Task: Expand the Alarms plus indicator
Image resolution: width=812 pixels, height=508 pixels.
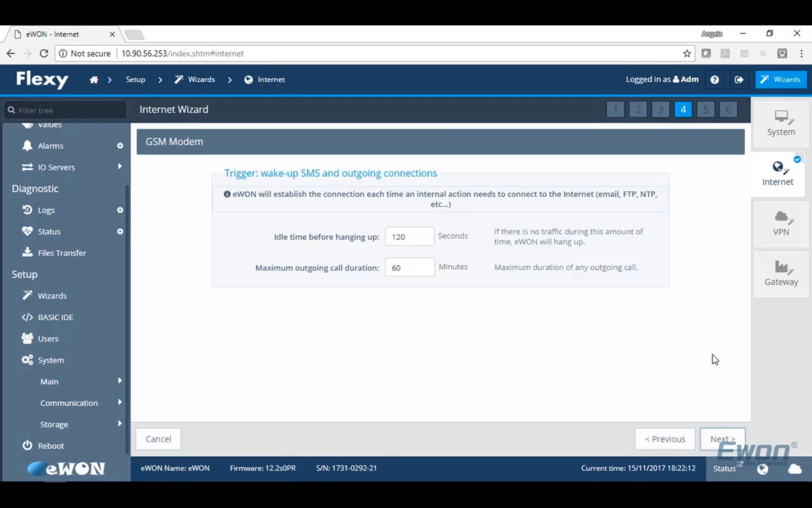Action: pyautogui.click(x=120, y=146)
